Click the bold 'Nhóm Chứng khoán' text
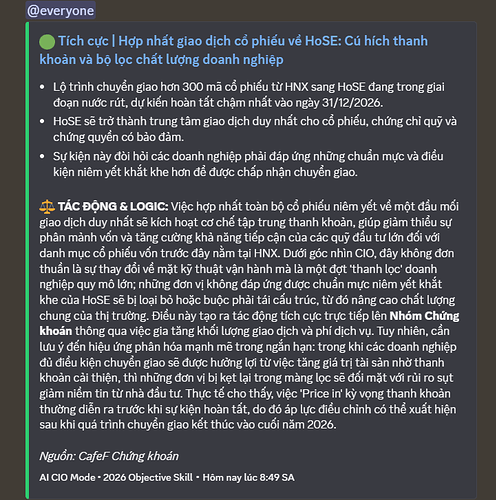 (424, 316)
